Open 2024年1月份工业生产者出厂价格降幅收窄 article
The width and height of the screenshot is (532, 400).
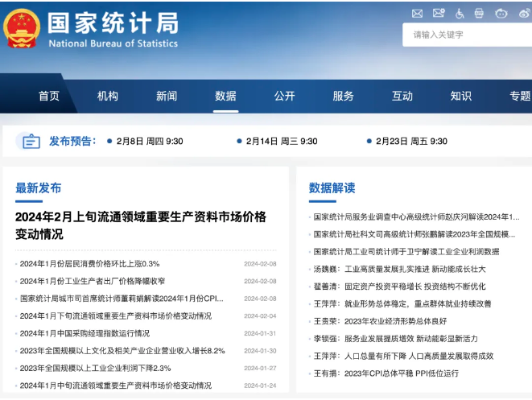click(93, 281)
